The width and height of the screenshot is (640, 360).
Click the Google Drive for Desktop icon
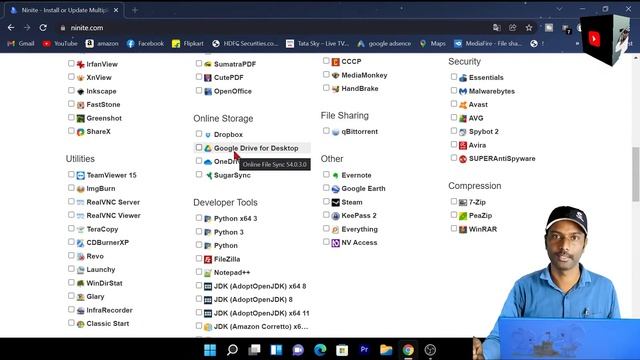coord(208,148)
